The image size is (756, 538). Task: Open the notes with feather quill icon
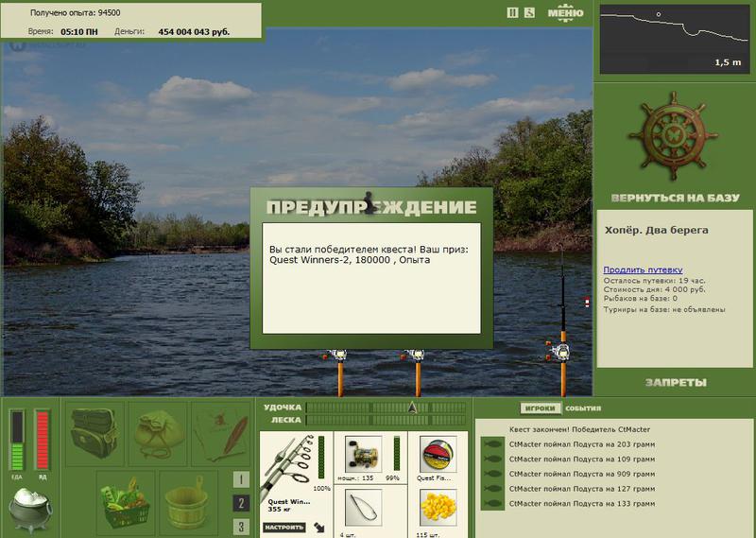click(221, 433)
